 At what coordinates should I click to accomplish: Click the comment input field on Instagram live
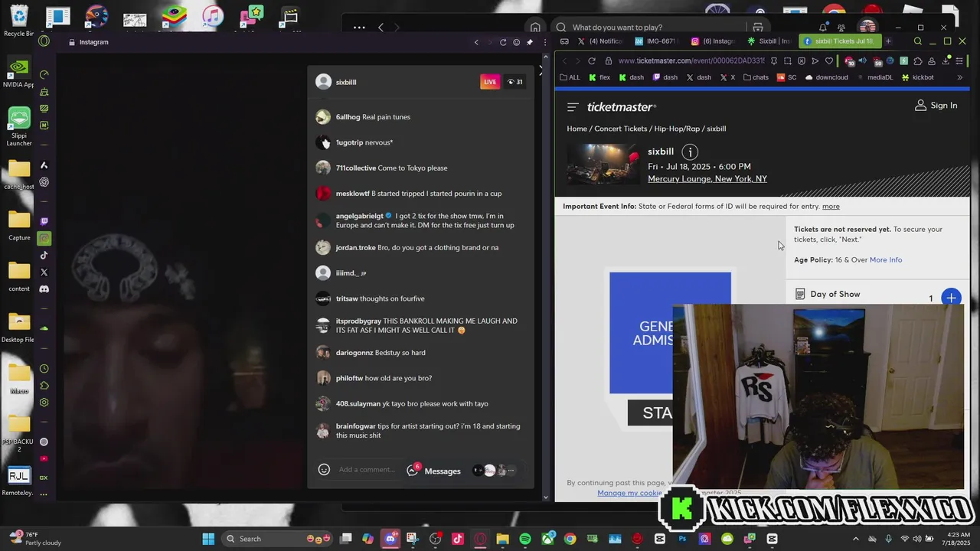367,470
